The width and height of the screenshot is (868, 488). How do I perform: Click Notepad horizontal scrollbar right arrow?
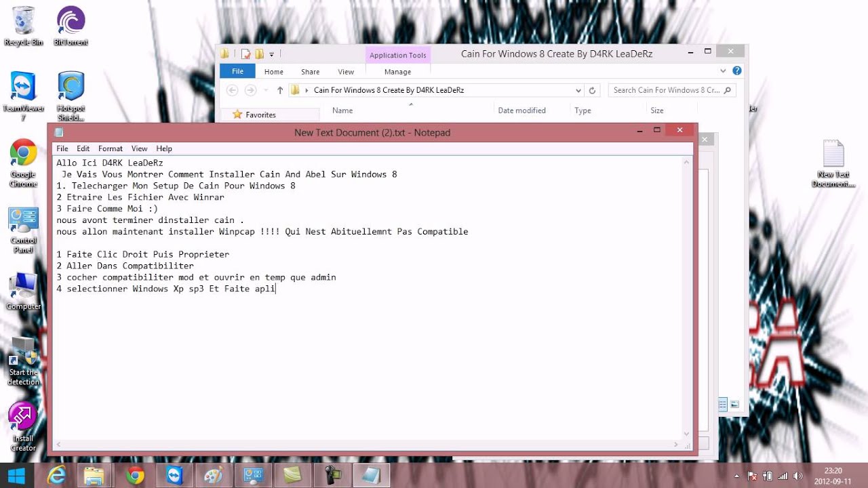pos(676,445)
